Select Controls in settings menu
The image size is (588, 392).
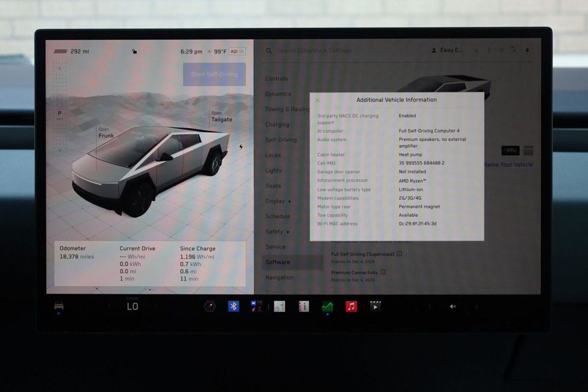click(x=276, y=79)
